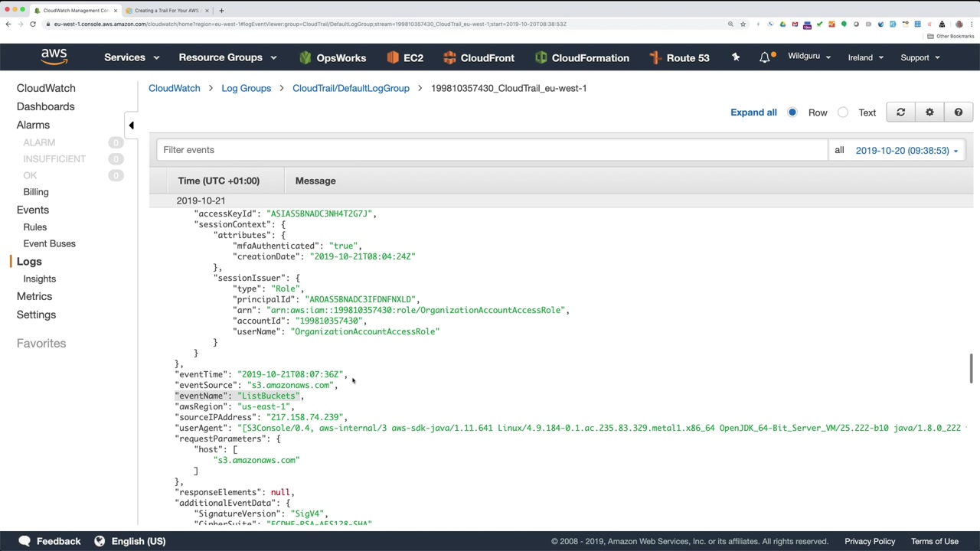Open the EC2 shortcut
Viewport: 980px width, 551px height.
(x=405, y=57)
